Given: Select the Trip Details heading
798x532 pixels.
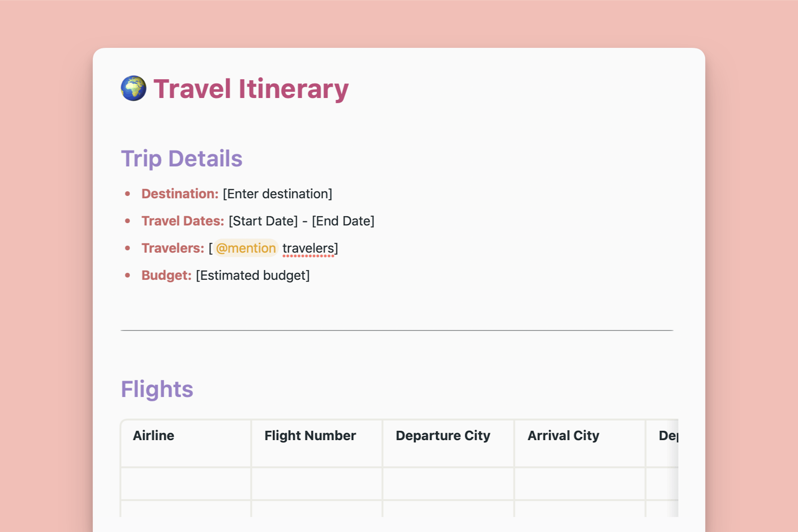Looking at the screenshot, I should [x=182, y=159].
